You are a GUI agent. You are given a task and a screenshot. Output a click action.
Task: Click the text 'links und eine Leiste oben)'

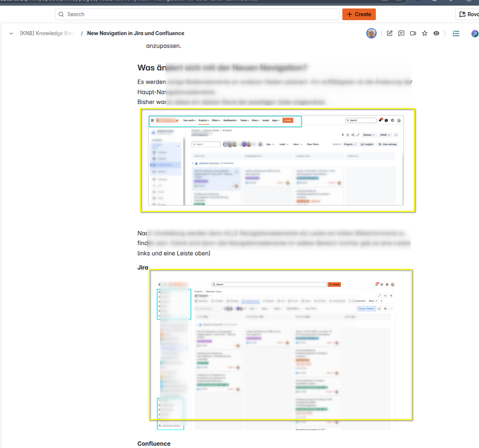[174, 253]
